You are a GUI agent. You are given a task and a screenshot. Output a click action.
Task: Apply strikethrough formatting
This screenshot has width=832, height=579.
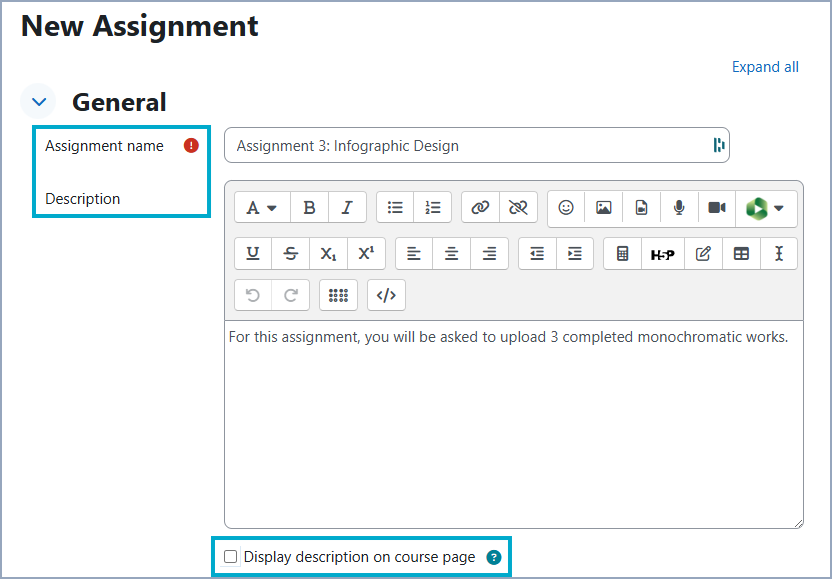click(290, 253)
